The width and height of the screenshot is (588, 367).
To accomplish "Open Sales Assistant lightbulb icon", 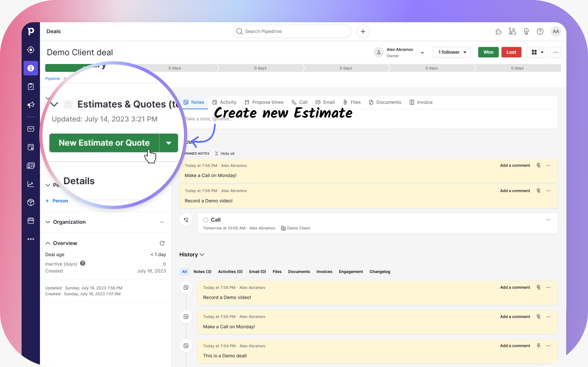I will pos(526,32).
